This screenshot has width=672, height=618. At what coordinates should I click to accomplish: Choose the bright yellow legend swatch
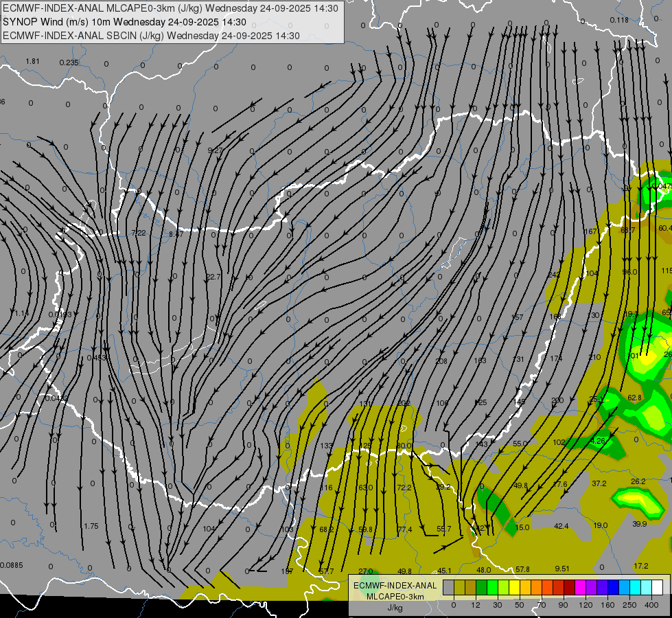click(514, 587)
